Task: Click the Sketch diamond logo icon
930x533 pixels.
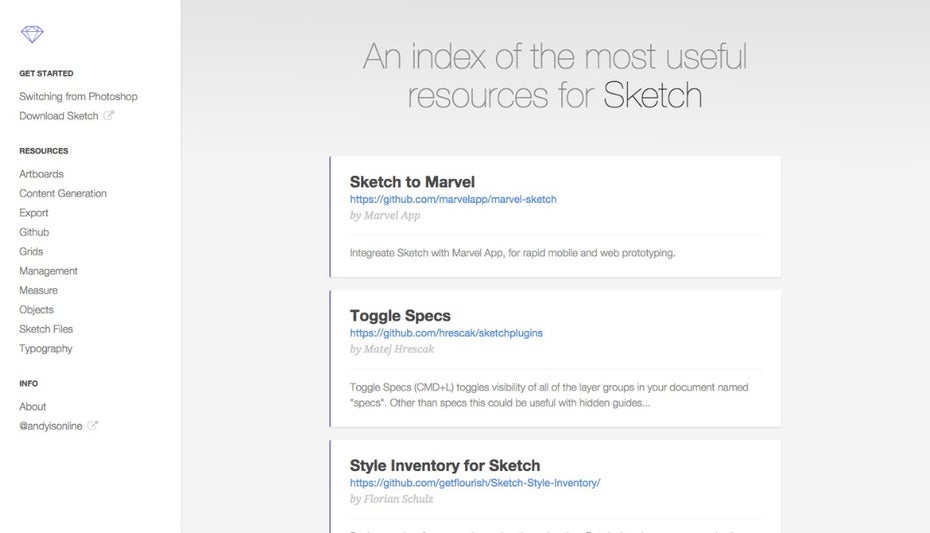Action: click(x=32, y=34)
